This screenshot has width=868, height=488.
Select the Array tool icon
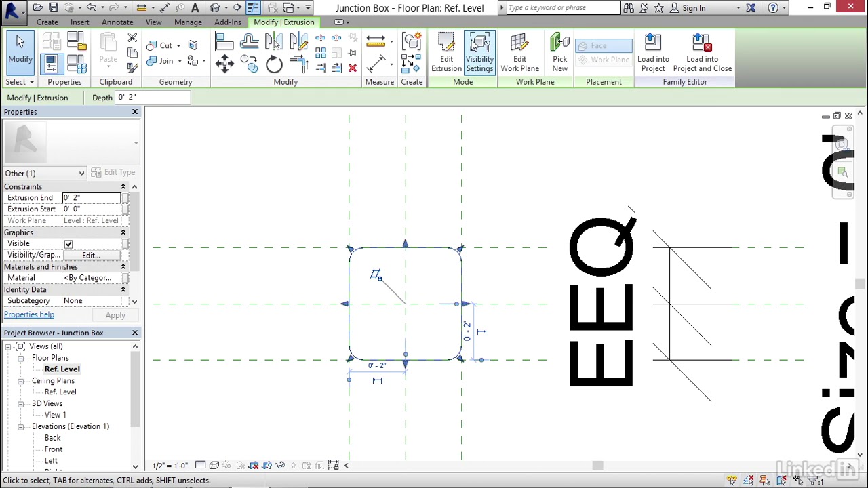(320, 53)
